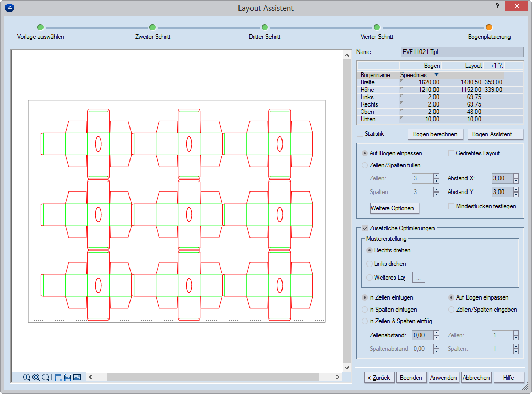Screen dimensions: 532x394
Task: Click the Name field EVF11021 Tpl
Action: 462,52
